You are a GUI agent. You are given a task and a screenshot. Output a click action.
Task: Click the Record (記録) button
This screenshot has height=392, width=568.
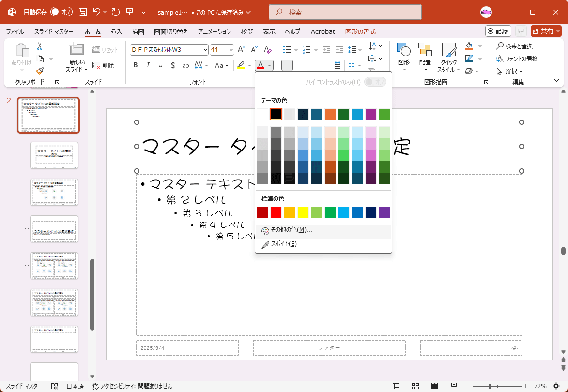point(498,31)
